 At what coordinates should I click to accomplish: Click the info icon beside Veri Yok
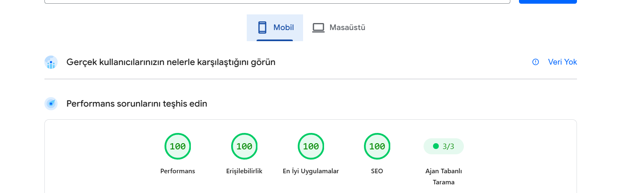(x=535, y=62)
